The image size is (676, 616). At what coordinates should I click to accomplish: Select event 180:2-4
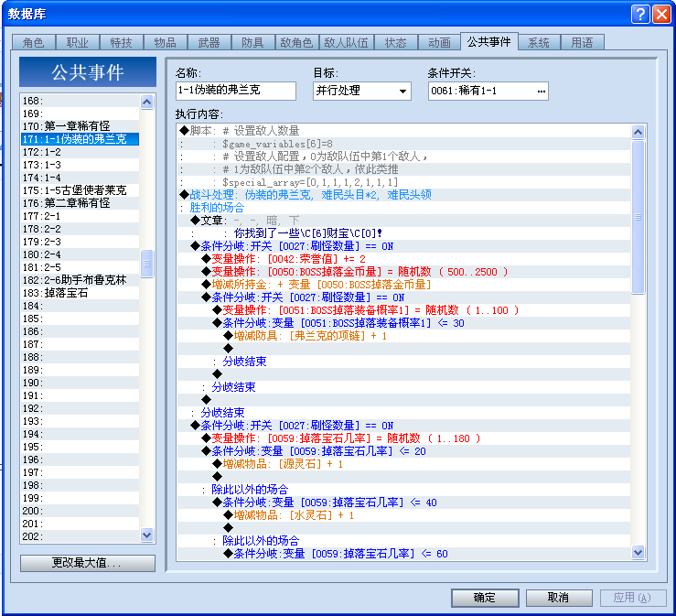(80, 254)
